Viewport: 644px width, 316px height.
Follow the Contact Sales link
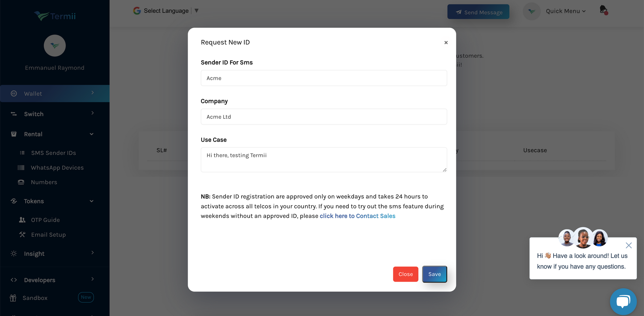coord(357,216)
